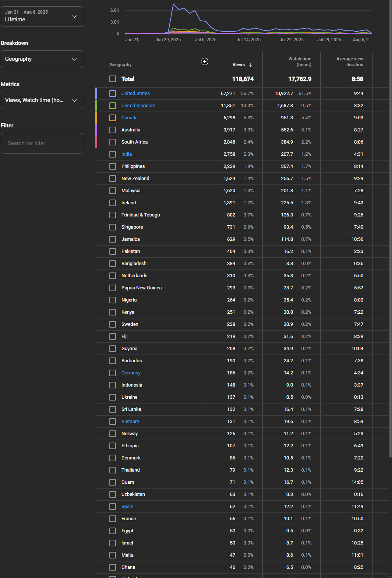Click the Vietnam country link

[130, 422]
